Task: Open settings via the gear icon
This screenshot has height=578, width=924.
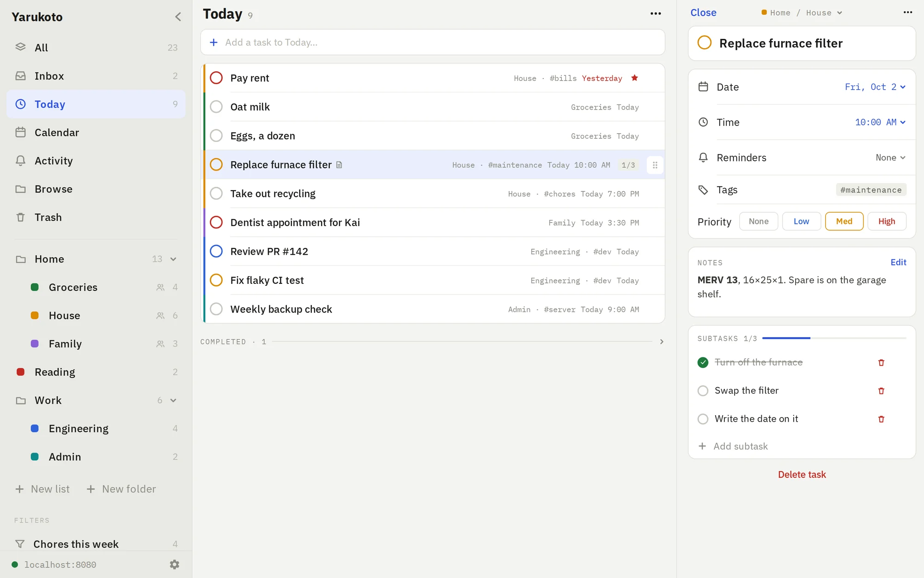Action: 174,565
